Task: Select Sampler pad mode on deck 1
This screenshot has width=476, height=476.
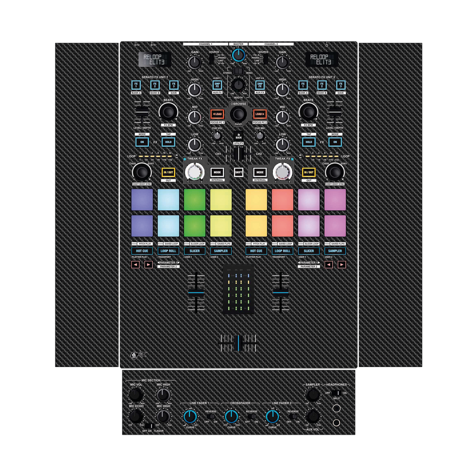Action: [x=221, y=251]
